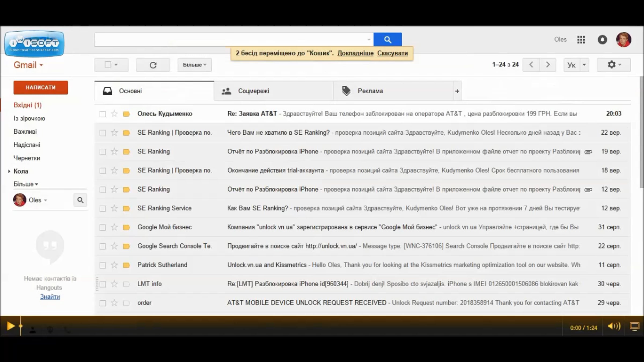Open the Із зірочкою folder
The width and height of the screenshot is (644, 362).
click(x=29, y=119)
